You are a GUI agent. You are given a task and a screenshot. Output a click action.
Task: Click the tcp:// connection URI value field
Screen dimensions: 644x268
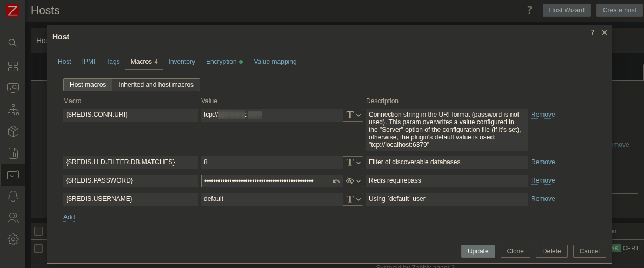(272, 115)
